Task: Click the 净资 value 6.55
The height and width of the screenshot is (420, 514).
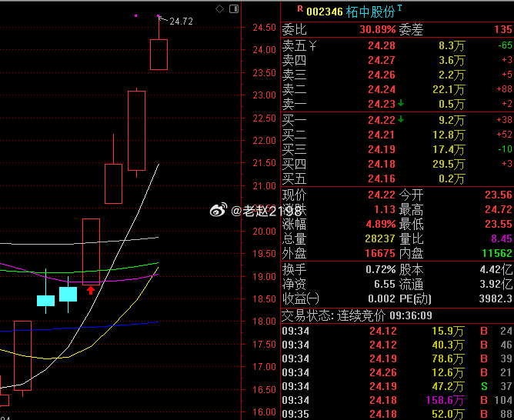Action: 385,284
